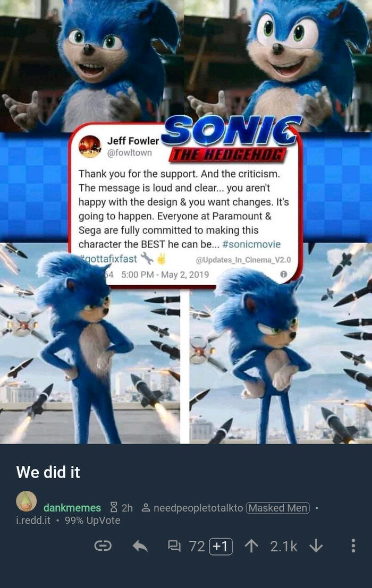The width and height of the screenshot is (372, 588).
Task: Tap the post title We did it
Action: pyautogui.click(x=48, y=472)
